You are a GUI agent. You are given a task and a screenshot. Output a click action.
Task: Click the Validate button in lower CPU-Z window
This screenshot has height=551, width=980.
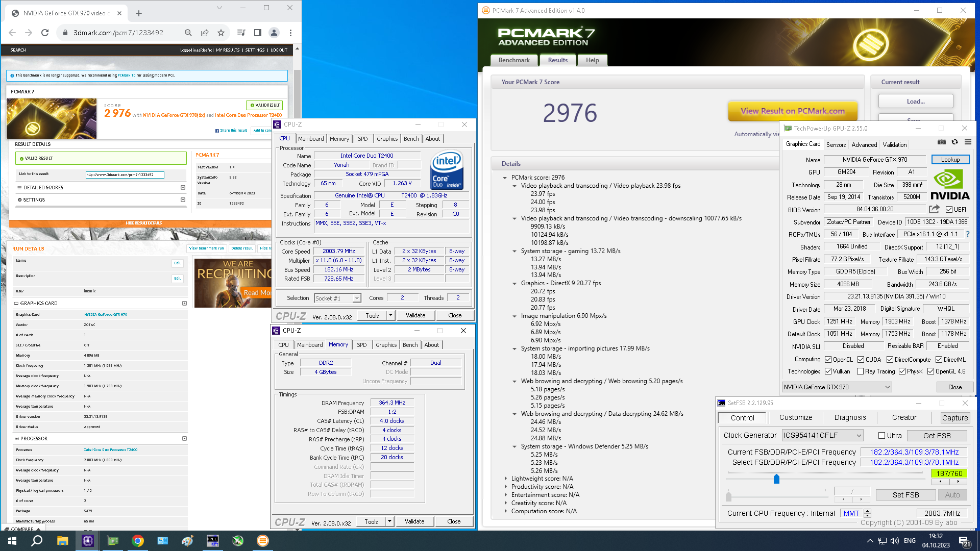pyautogui.click(x=414, y=521)
